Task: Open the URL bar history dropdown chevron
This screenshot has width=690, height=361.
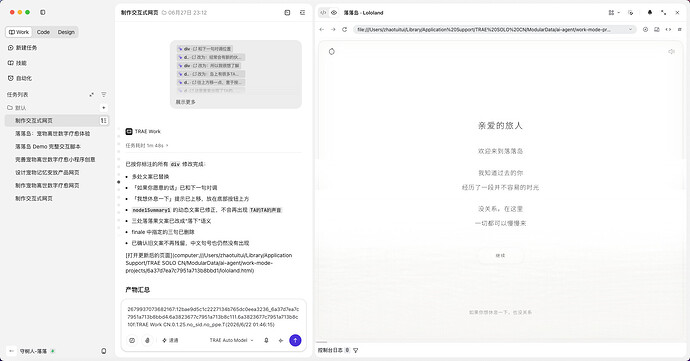Action: pos(630,29)
